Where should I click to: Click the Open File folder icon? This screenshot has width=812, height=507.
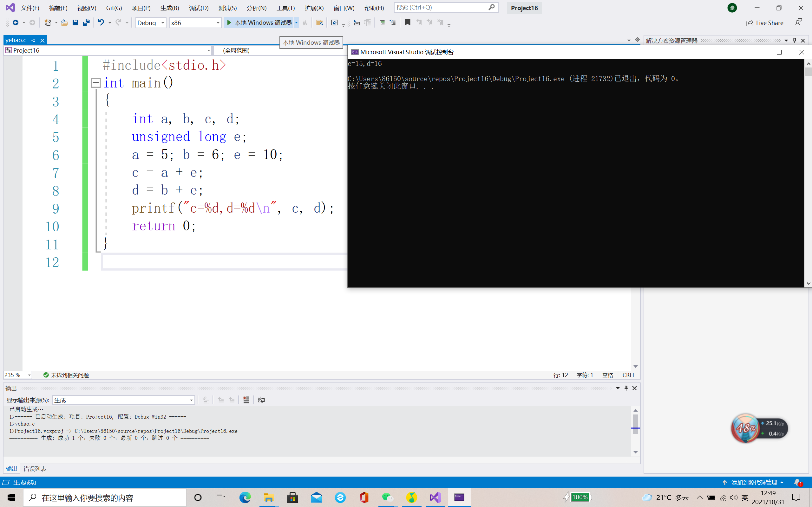64,22
